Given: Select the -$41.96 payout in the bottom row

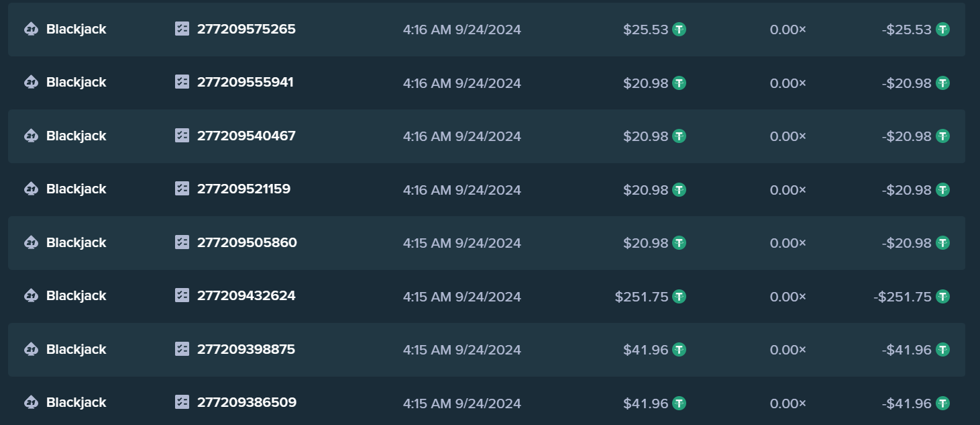Looking at the screenshot, I should 907,403.
